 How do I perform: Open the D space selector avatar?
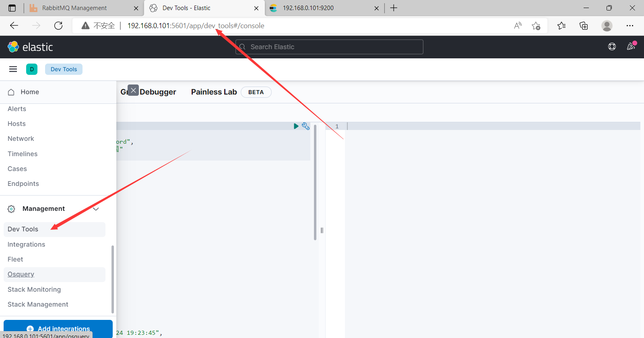pyautogui.click(x=32, y=69)
